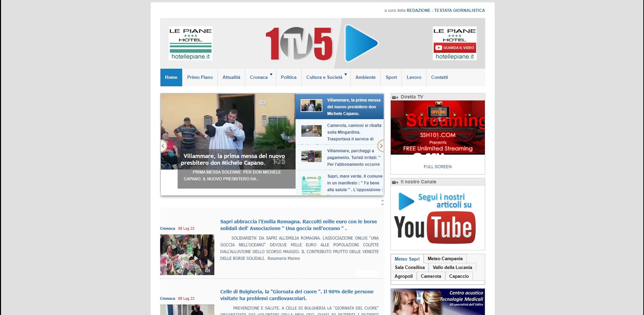Select the Meteo Sapri tab
The height and width of the screenshot is (315, 644).
click(407, 259)
